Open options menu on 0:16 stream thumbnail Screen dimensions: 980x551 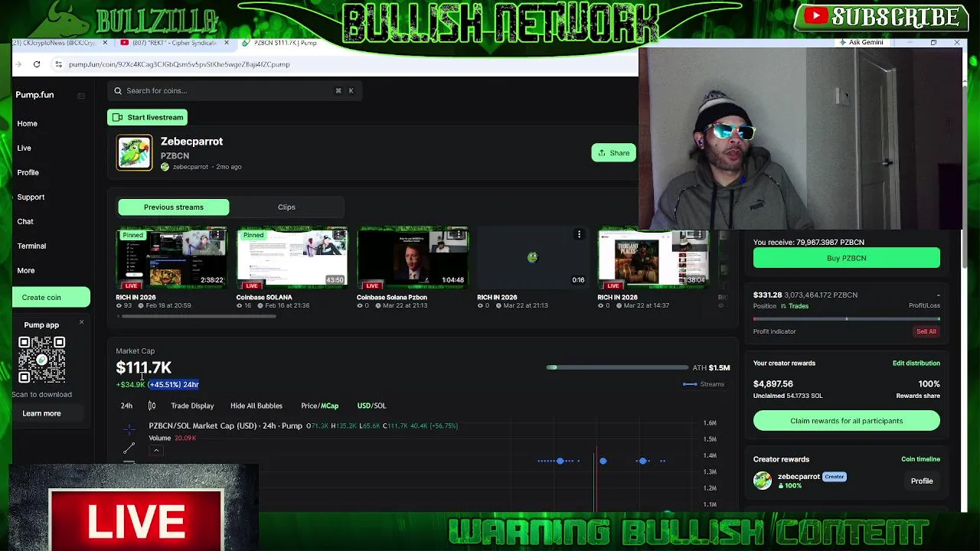pos(579,235)
